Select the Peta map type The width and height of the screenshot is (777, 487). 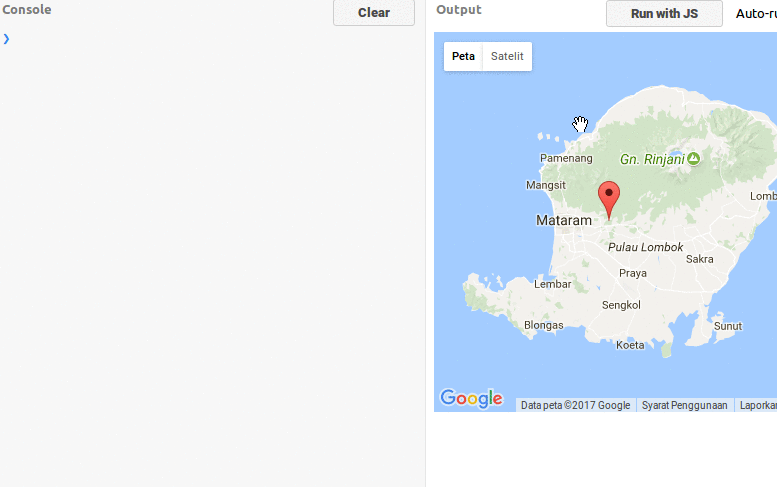[x=463, y=57]
